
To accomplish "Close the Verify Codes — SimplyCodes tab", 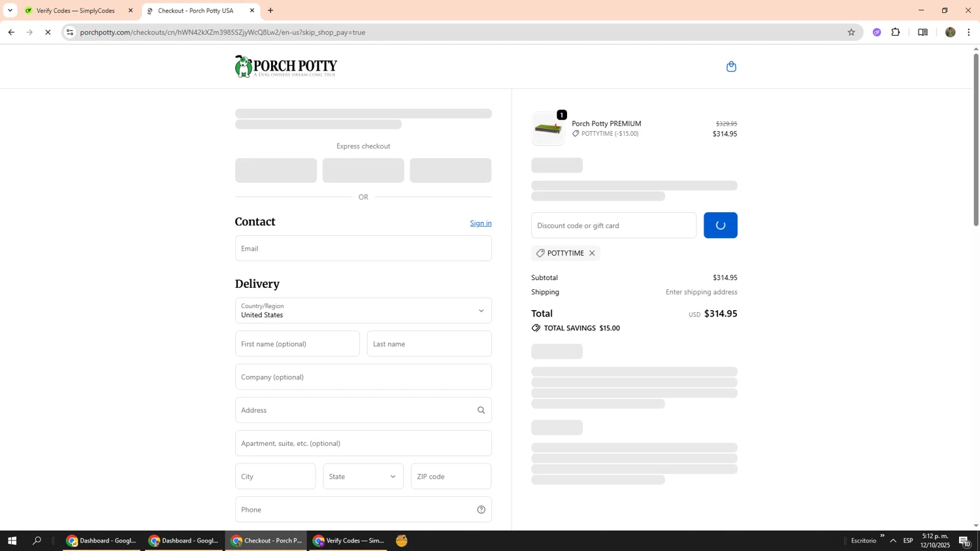I will click(131, 10).
